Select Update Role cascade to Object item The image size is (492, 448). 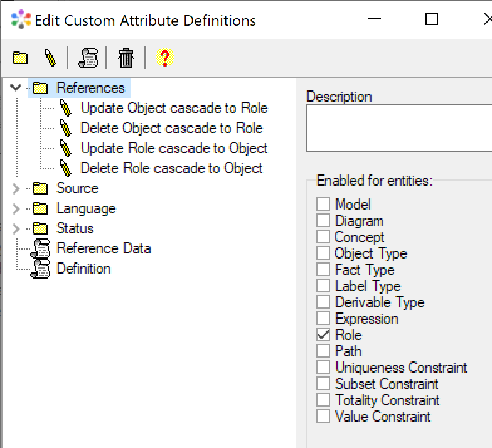pos(174,148)
